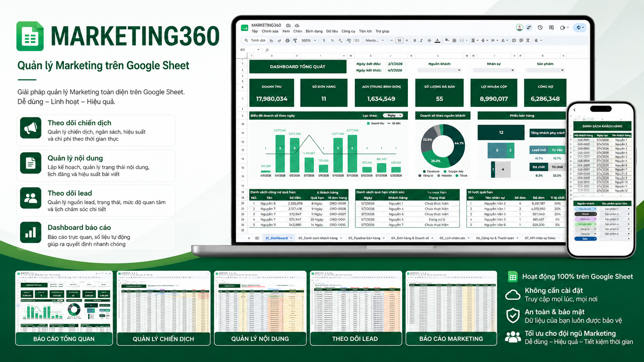The width and height of the screenshot is (644, 362).
Task: Open the all sheets list icon
Action: (x=257, y=238)
